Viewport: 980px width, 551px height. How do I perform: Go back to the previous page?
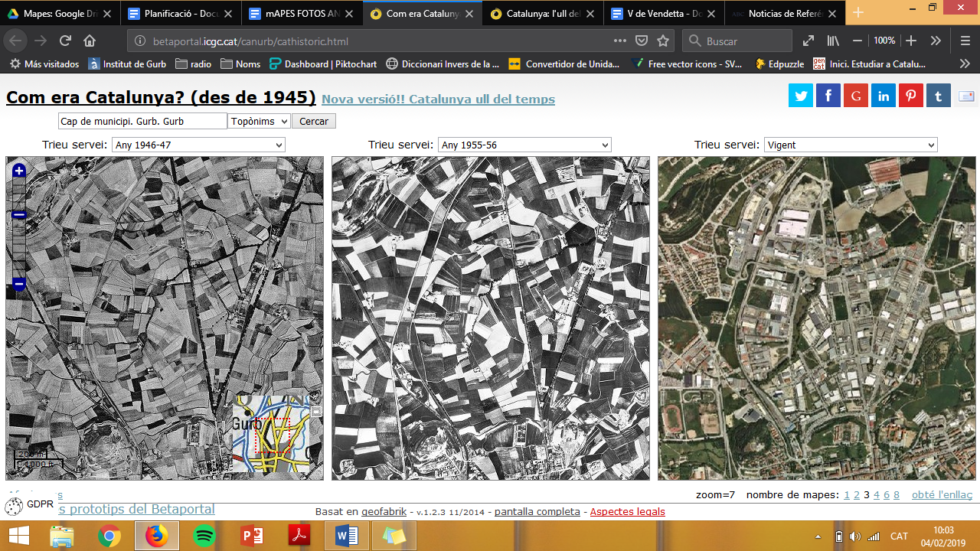pos(16,41)
